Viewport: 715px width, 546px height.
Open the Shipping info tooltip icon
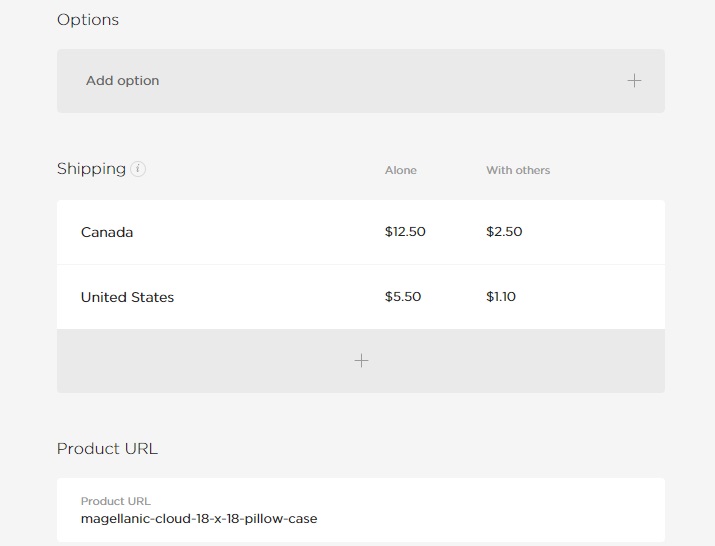point(138,169)
